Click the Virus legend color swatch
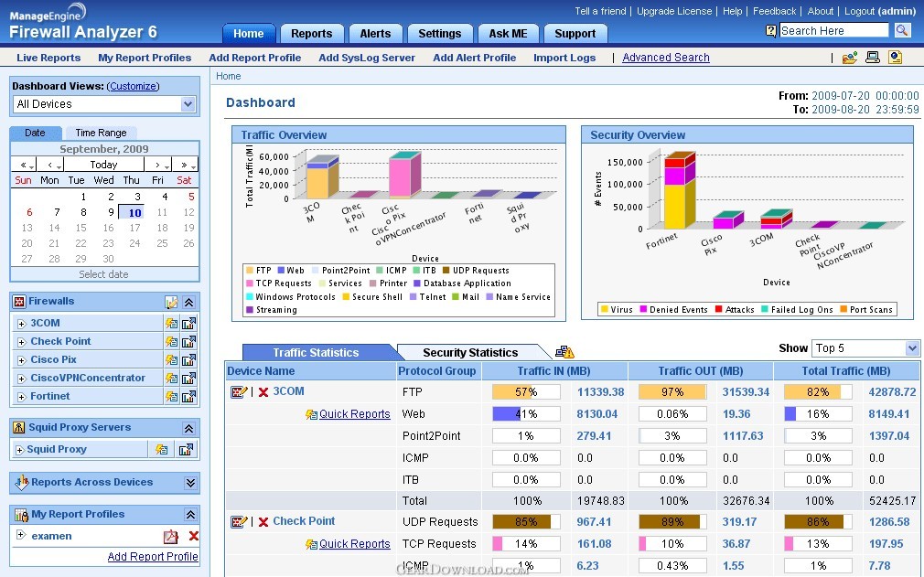This screenshot has height=577, width=924. 604,310
